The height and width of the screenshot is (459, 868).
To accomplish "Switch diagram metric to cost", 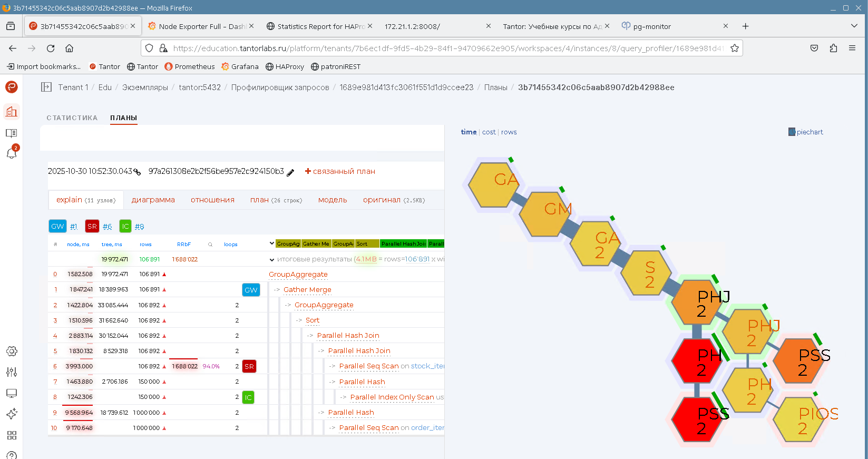I will 489,132.
